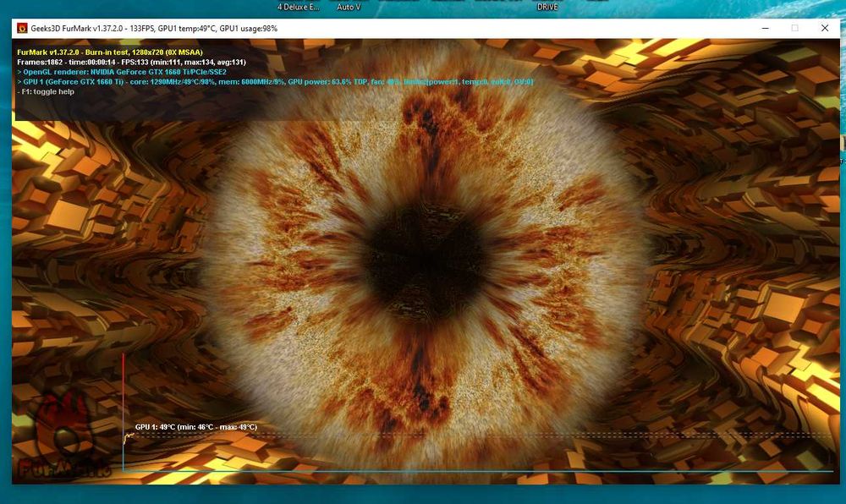
Task: Click the dark pupil of the furry eye render
Action: pyautogui.click(x=426, y=261)
